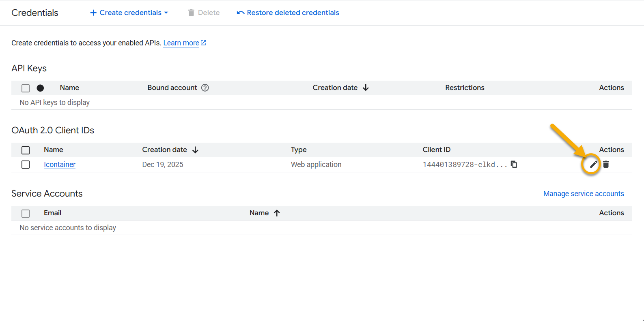
Task: Click the API Keys Name column header
Action: click(x=69, y=88)
